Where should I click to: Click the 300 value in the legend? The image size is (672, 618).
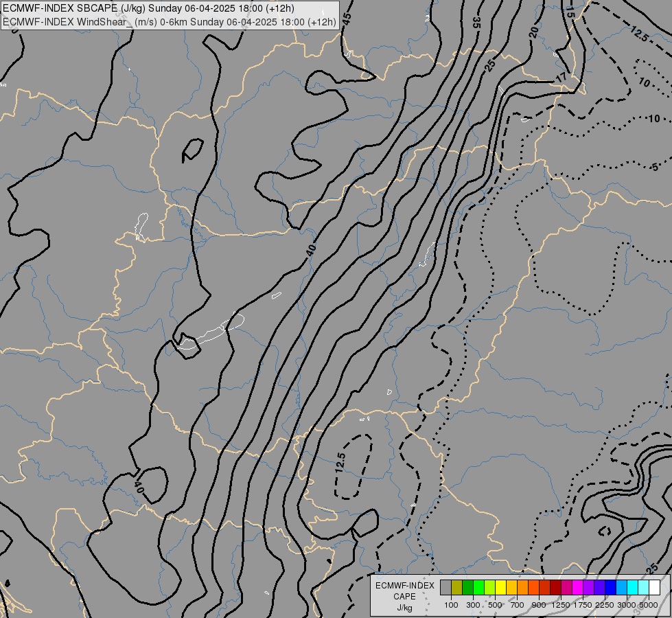[x=473, y=605]
